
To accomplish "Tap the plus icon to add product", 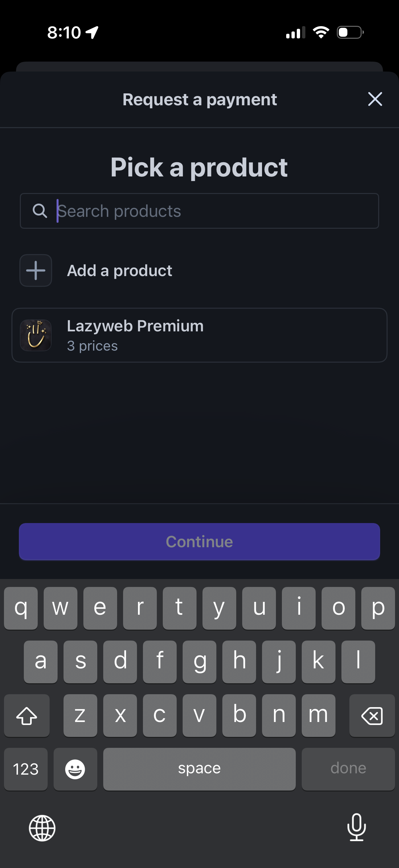I will pyautogui.click(x=36, y=270).
